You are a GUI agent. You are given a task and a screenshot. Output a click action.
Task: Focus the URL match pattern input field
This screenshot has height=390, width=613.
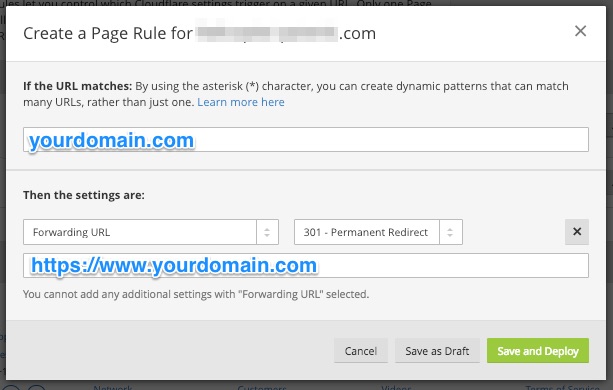[x=306, y=140]
